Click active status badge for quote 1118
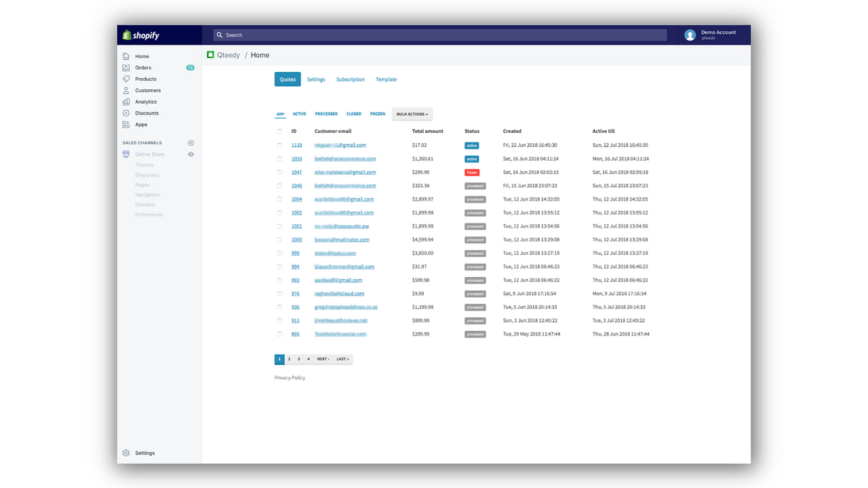Screen dimensions: 868x488 pos(472,145)
